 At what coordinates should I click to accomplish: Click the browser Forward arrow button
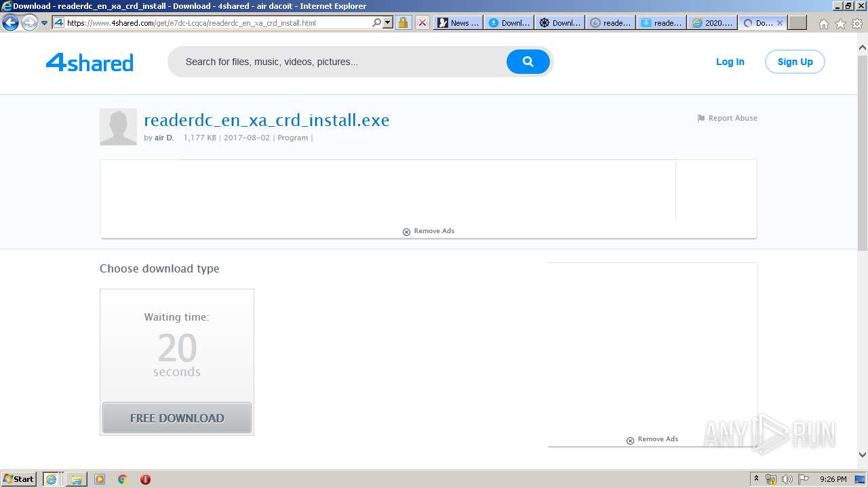point(29,22)
